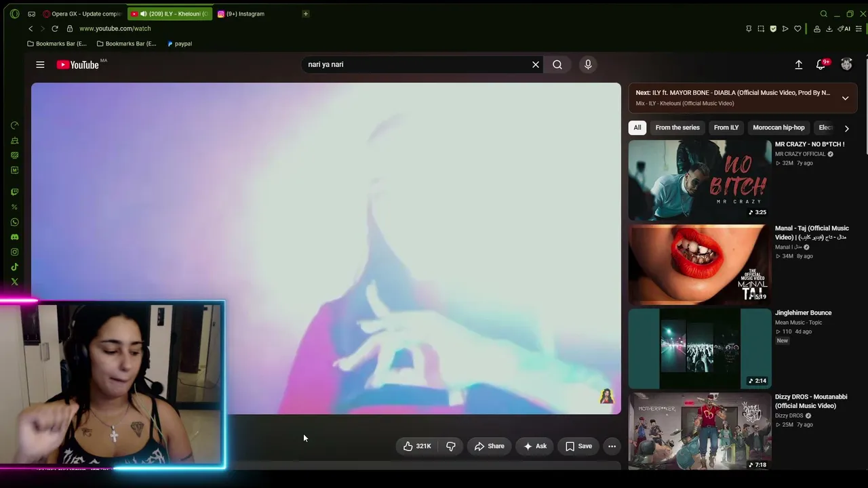Open Opera downloads panel
The width and height of the screenshot is (868, 488).
click(829, 28)
